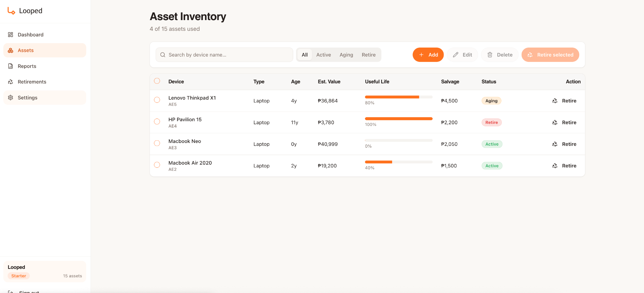Focus the Search by device name field
This screenshot has height=293, width=644.
[224, 55]
